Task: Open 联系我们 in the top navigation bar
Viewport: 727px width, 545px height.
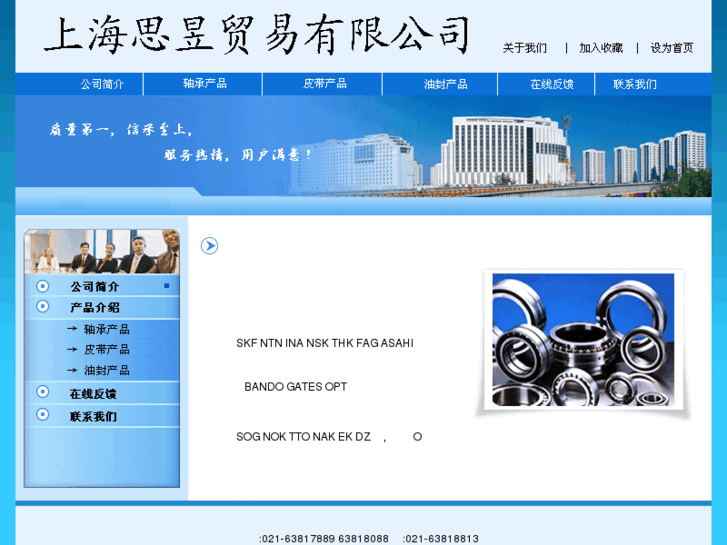Action: click(x=635, y=84)
